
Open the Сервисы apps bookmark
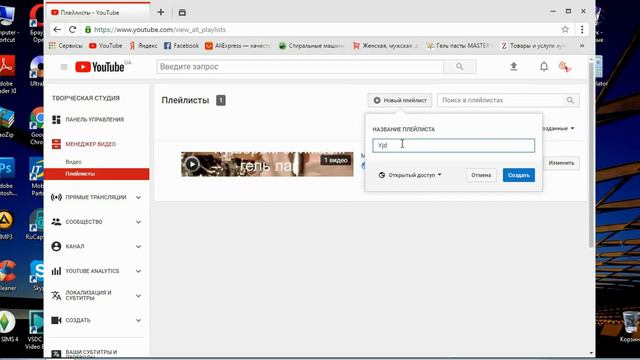tap(65, 46)
